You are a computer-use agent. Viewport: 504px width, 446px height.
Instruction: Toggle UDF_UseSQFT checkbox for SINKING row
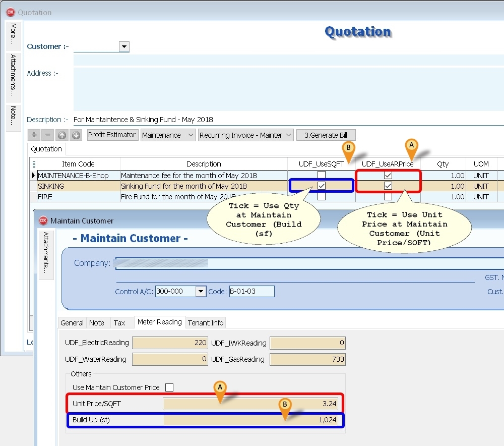click(x=321, y=186)
